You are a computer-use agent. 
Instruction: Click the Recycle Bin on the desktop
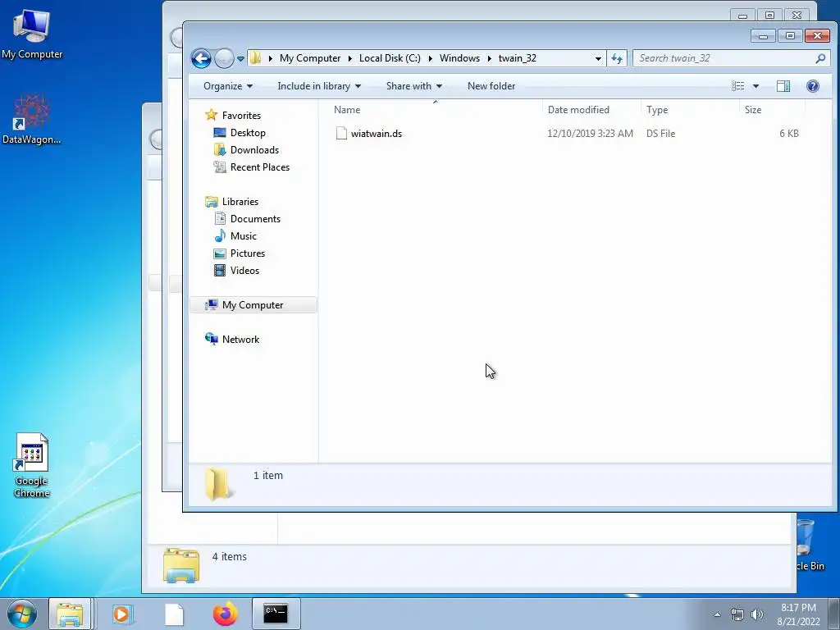[808, 545]
